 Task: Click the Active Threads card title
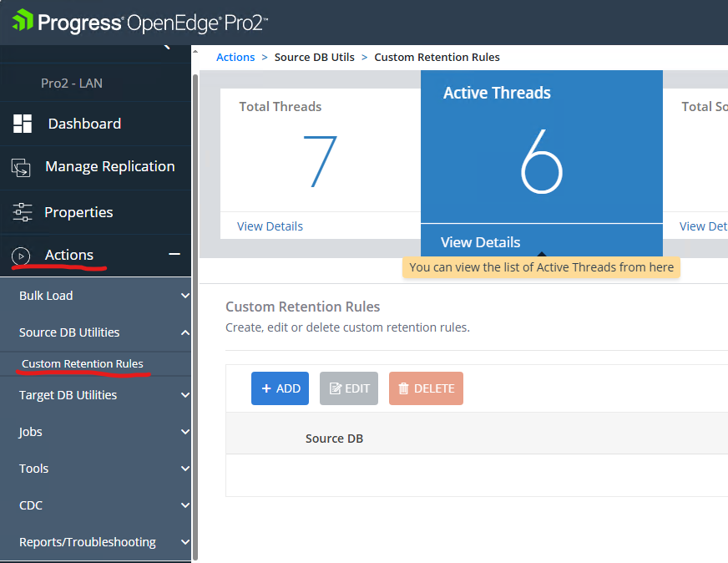coord(497,93)
